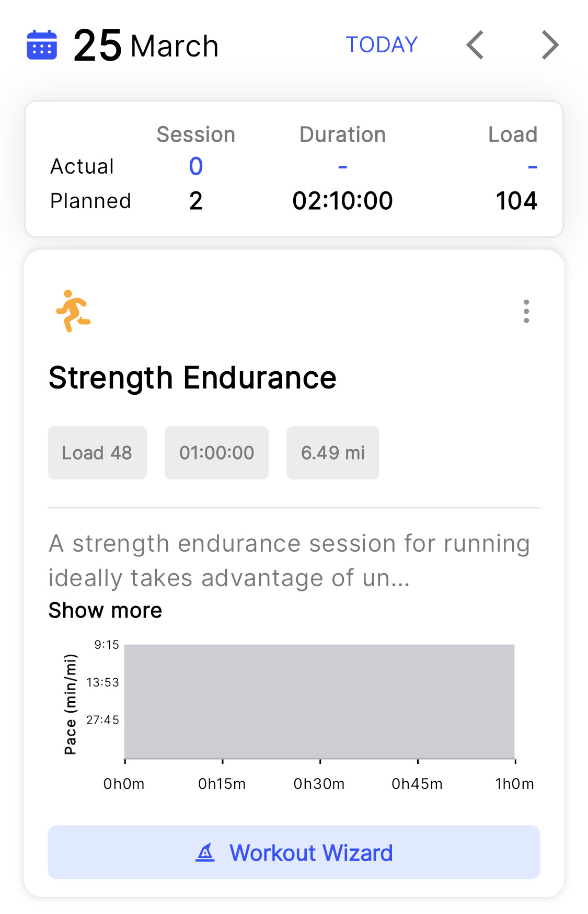This screenshot has height=914, width=588.
Task: Go to previous day arrow
Action: pos(475,45)
